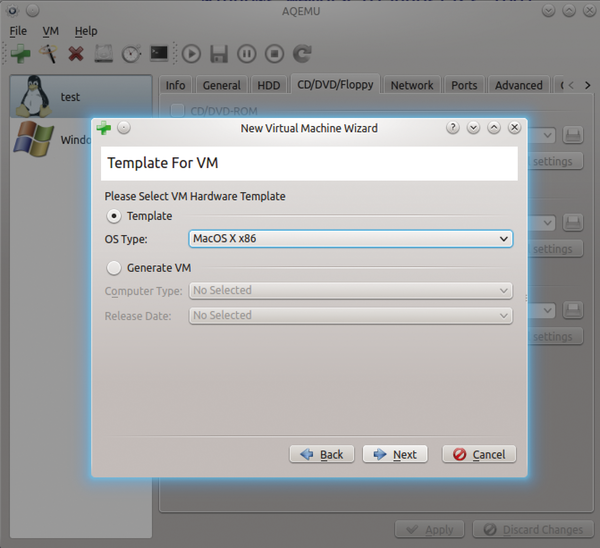Open the OS Type dropdown
The height and width of the screenshot is (548, 600).
pyautogui.click(x=350, y=239)
